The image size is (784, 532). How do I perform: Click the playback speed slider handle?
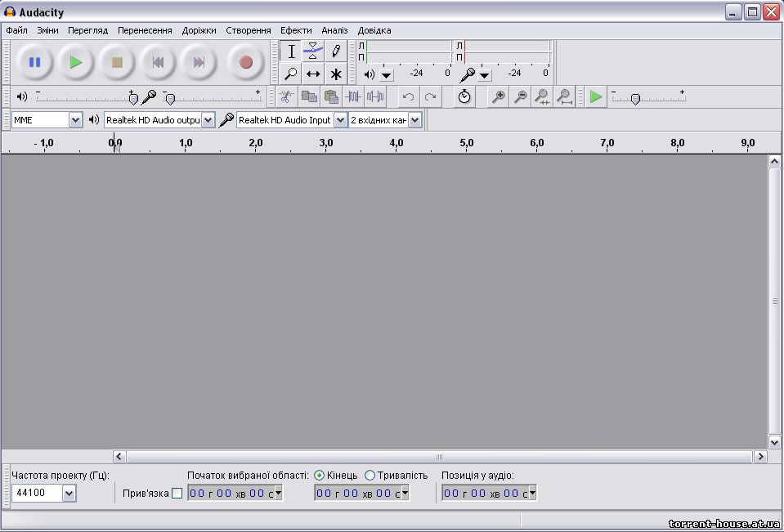(x=635, y=99)
